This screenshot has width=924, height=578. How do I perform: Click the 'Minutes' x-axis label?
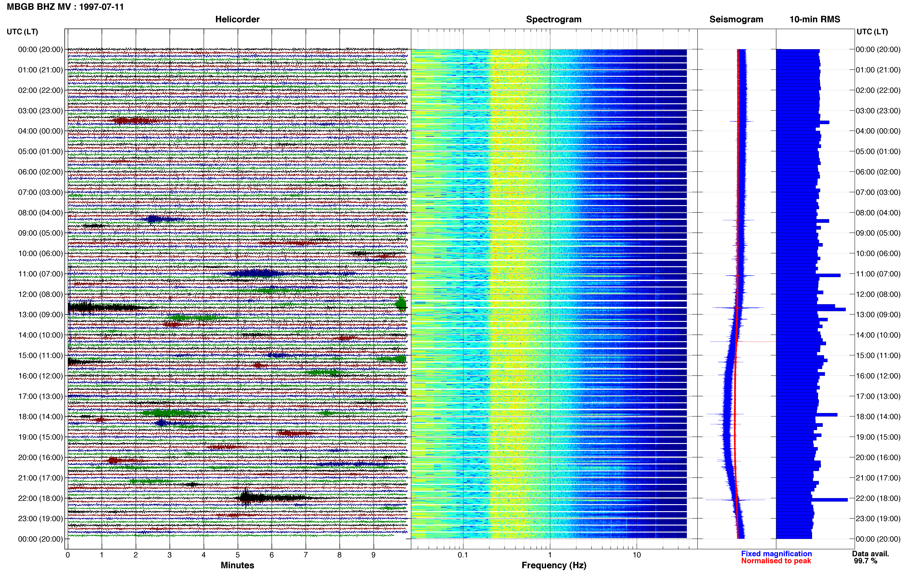point(237,565)
